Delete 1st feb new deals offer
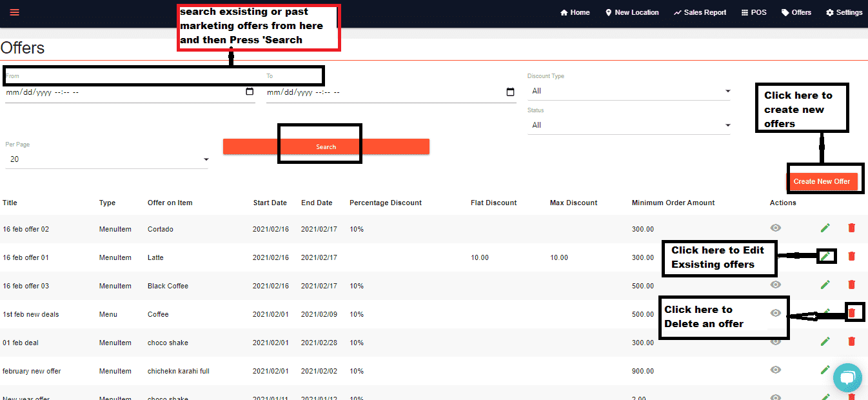Image resolution: width=868 pixels, height=400 pixels. click(x=851, y=313)
